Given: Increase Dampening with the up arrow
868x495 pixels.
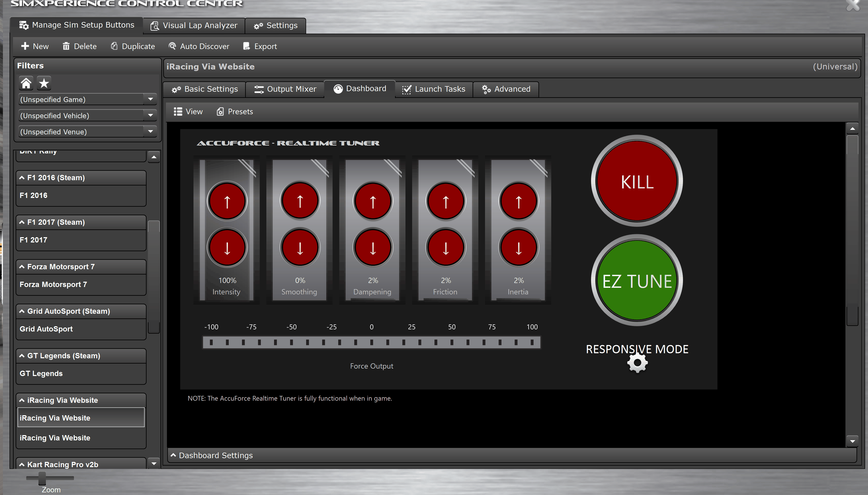Looking at the screenshot, I should coord(373,201).
